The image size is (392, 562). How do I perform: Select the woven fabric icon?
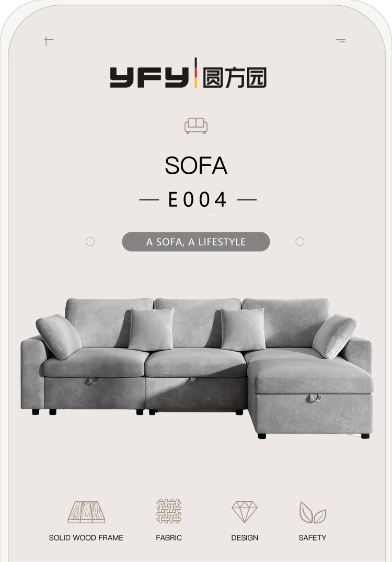(x=169, y=511)
